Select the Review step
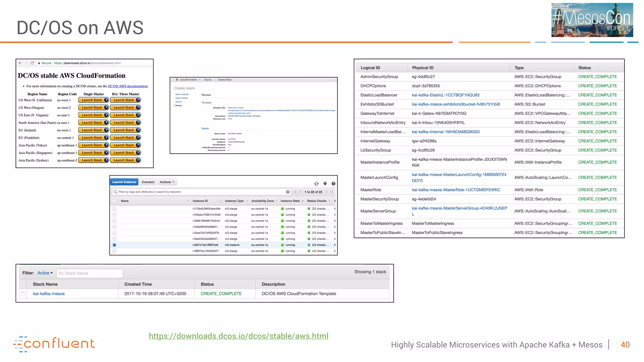644x362 pixels. point(179,106)
